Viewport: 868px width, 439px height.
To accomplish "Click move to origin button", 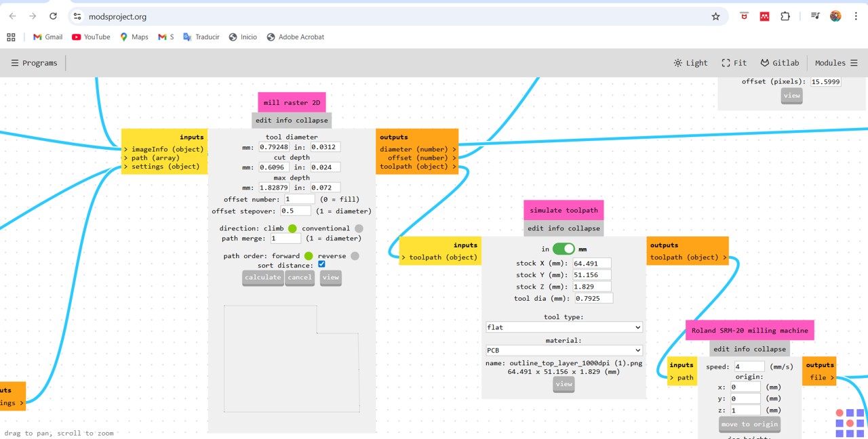I will pos(749,425).
